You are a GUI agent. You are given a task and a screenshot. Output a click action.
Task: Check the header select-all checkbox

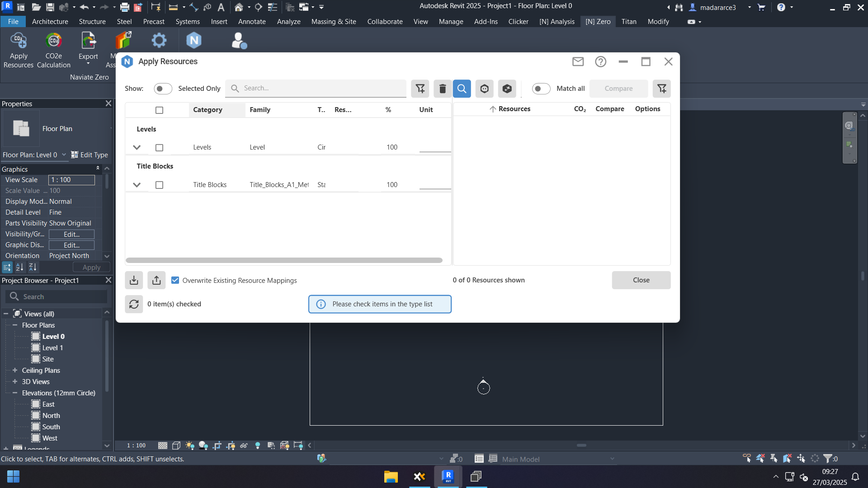159,110
